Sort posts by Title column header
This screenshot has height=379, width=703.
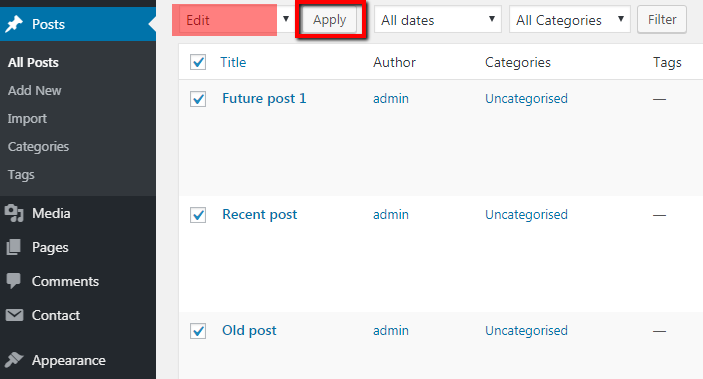tap(233, 62)
